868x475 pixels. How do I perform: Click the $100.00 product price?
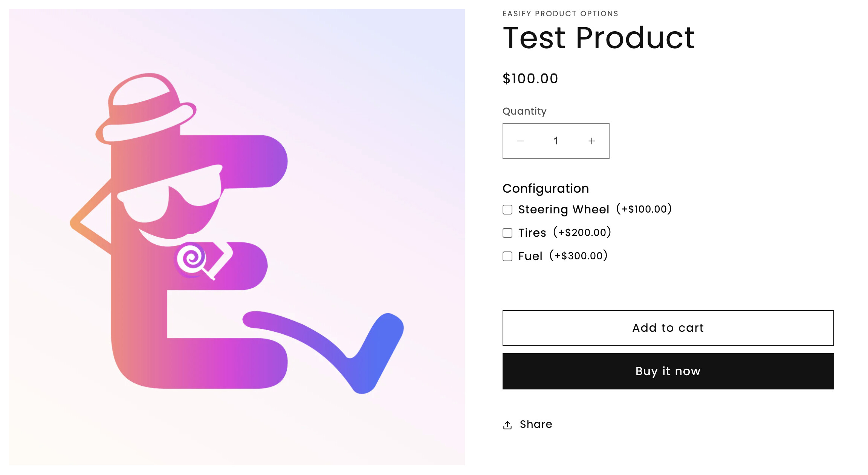pos(530,79)
